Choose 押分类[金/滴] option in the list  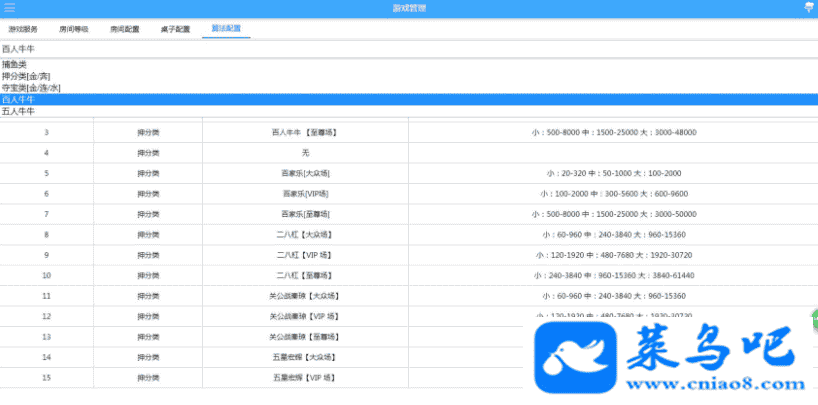tap(26, 76)
